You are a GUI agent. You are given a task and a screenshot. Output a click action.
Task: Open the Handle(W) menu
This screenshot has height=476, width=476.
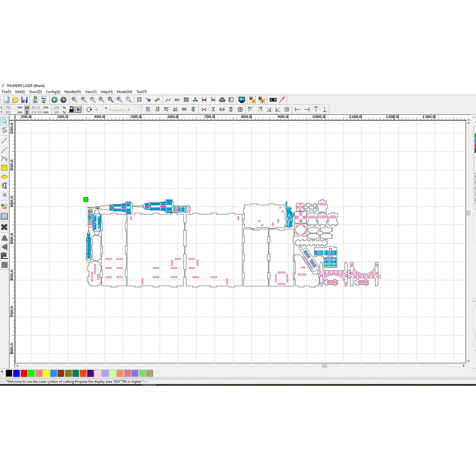click(72, 92)
